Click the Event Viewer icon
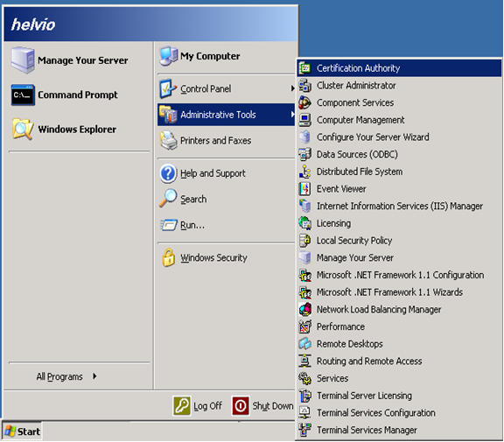 (x=304, y=189)
